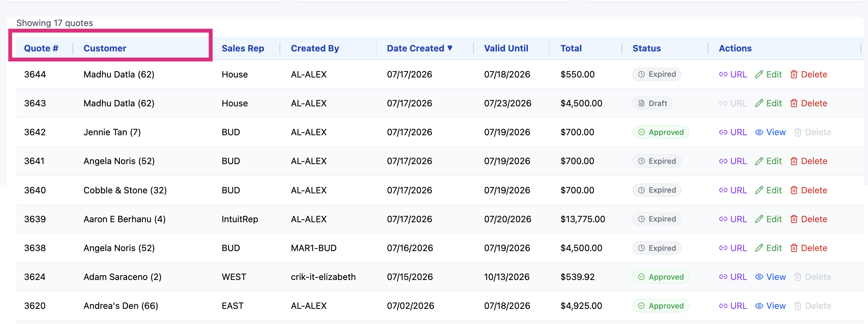
Task: Click the Approved status badge for 3642
Action: point(660,132)
